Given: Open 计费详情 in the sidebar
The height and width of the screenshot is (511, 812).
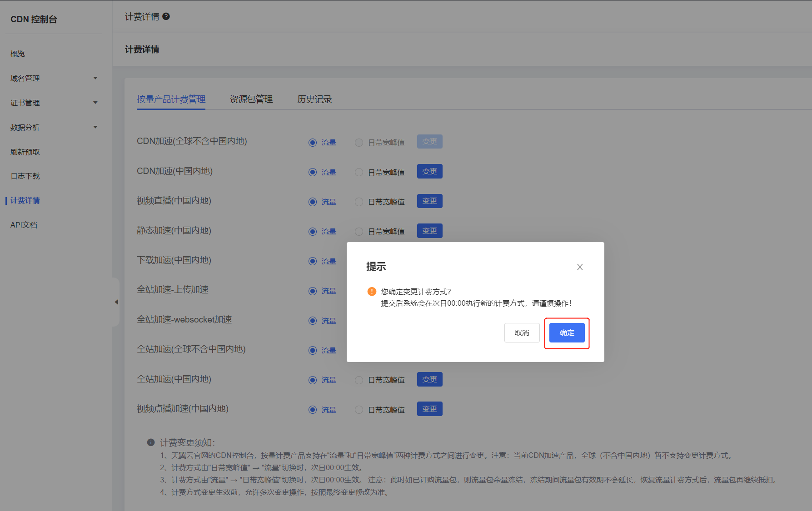Looking at the screenshot, I should pos(25,200).
